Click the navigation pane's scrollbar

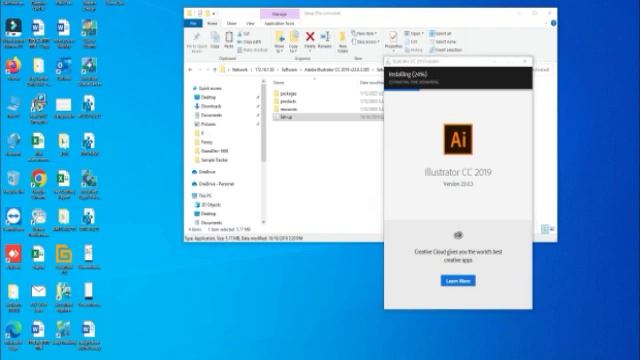[x=263, y=122]
